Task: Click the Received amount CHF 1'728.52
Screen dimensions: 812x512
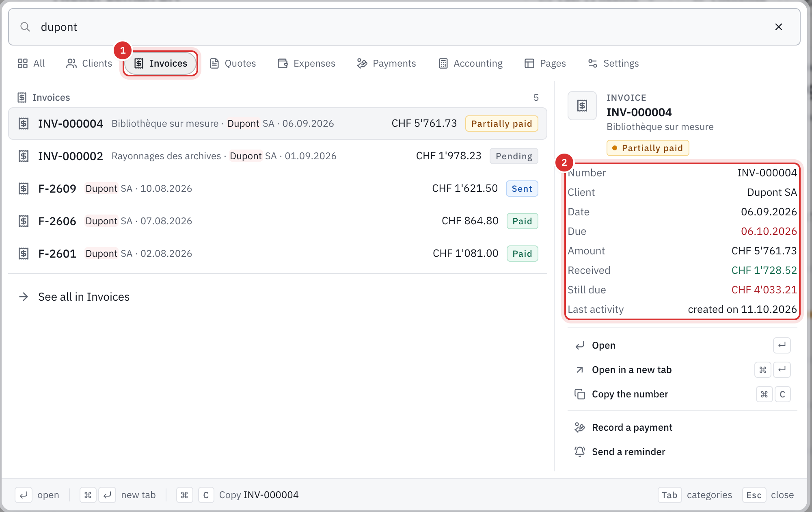Action: pyautogui.click(x=764, y=270)
